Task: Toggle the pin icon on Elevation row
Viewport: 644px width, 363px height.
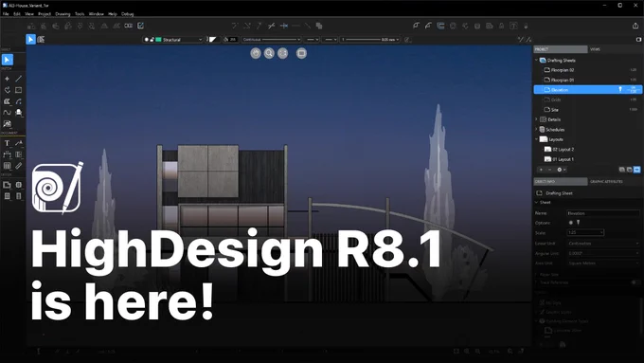Action: tap(620, 89)
